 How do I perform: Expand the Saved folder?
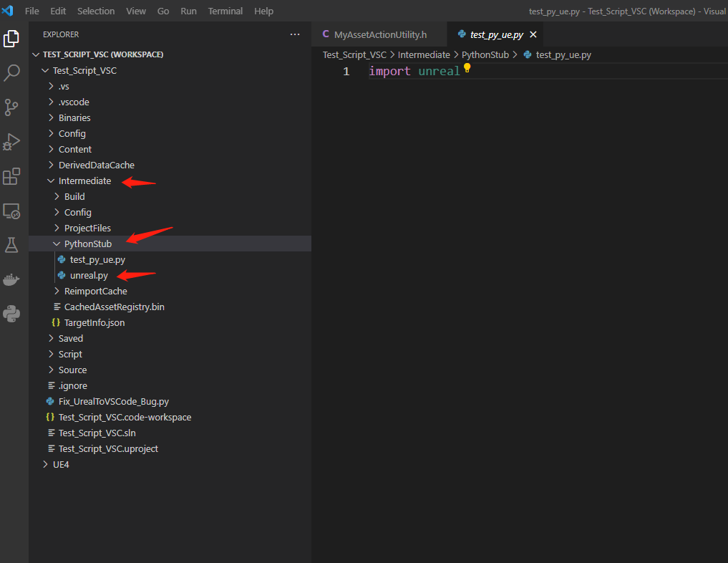[x=51, y=338]
